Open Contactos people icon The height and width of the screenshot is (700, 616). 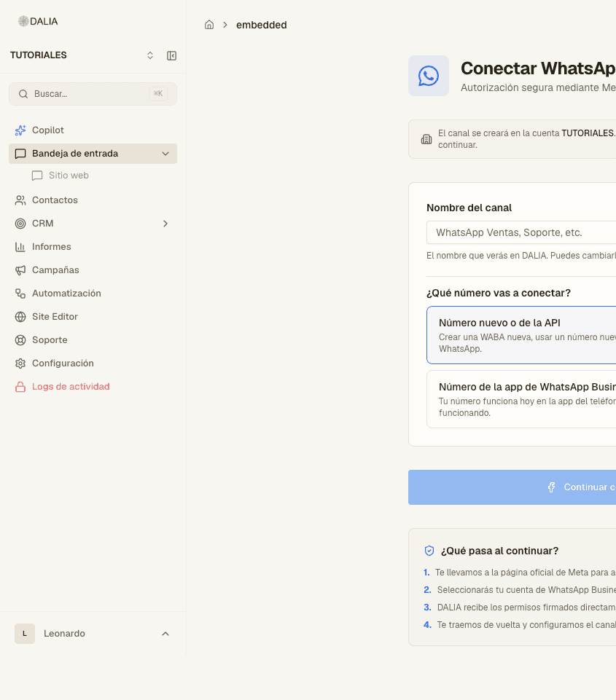pos(20,200)
